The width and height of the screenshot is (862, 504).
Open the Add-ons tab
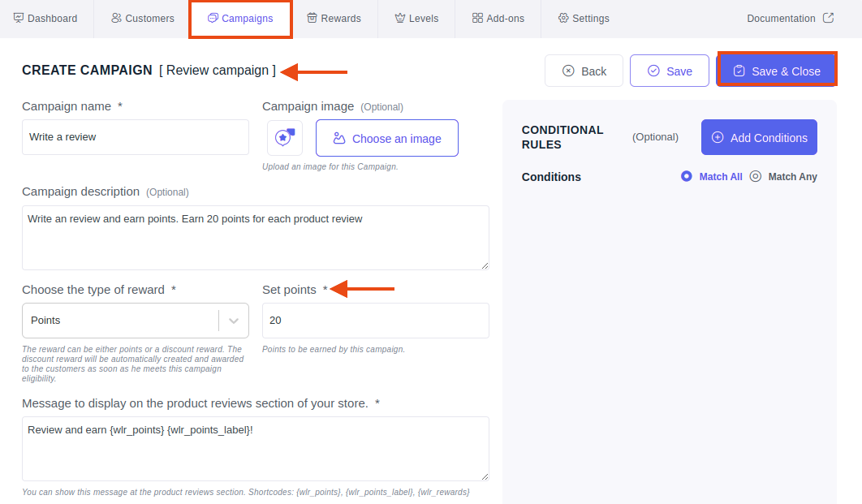[x=498, y=18]
